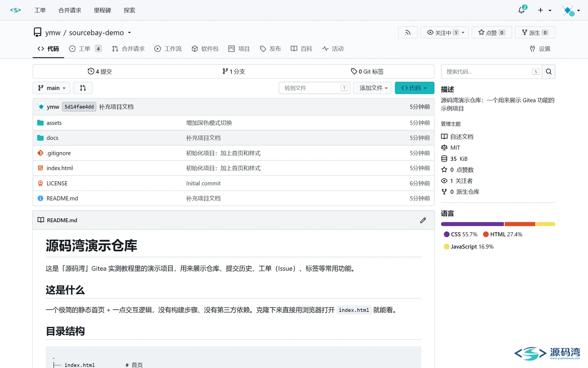This screenshot has width=588, height=368.
Task: Click the fork icon beside 0 派生仓库
Action: tap(444, 192)
